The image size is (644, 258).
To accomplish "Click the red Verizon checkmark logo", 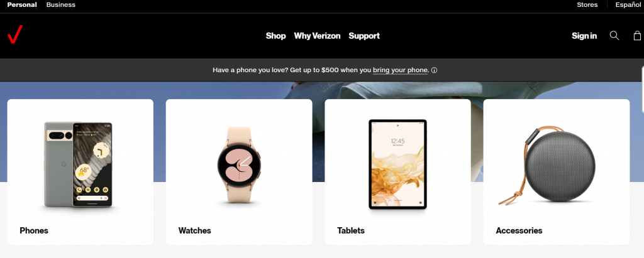I will (15, 34).
